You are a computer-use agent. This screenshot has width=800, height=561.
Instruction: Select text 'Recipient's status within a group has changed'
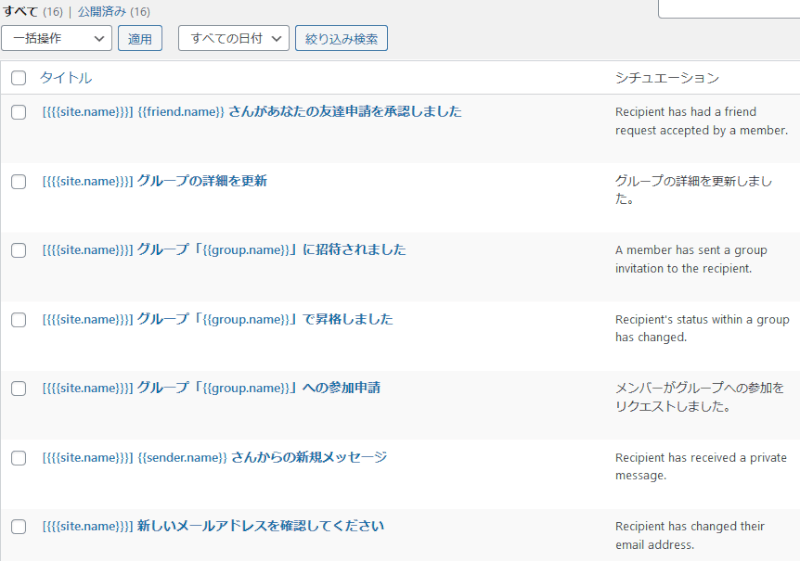pos(702,328)
